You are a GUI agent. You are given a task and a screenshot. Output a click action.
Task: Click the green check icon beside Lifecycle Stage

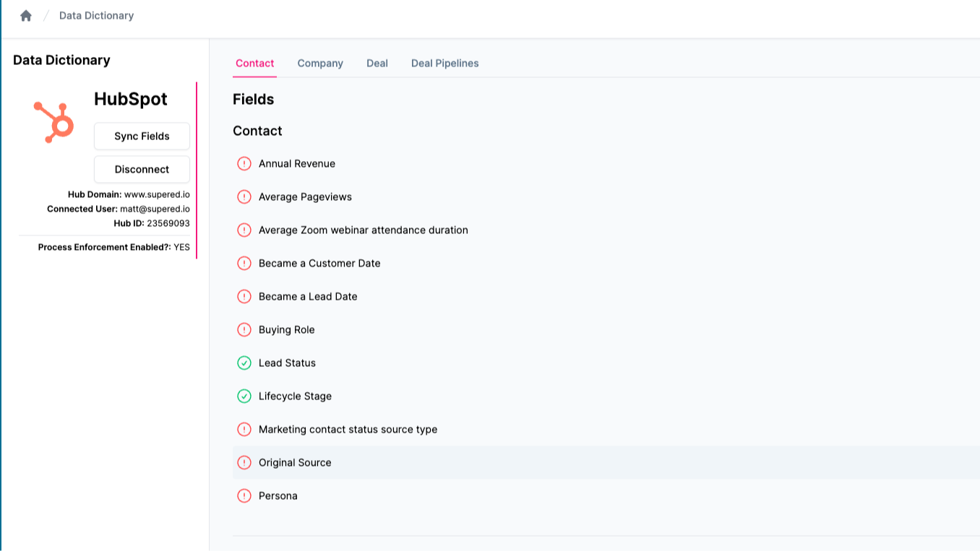coord(244,396)
